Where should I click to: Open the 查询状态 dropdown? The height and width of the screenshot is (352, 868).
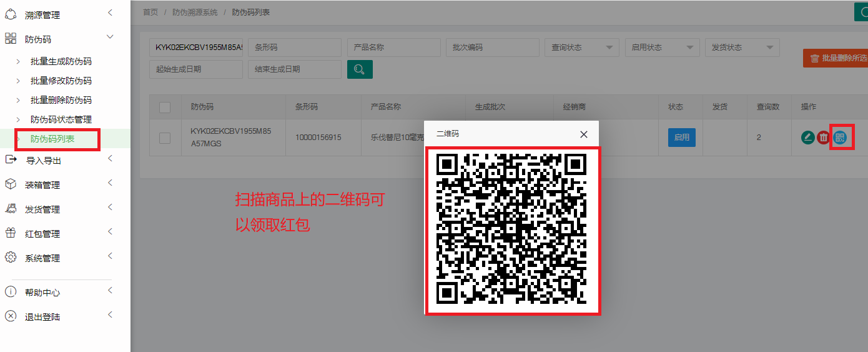click(x=581, y=48)
